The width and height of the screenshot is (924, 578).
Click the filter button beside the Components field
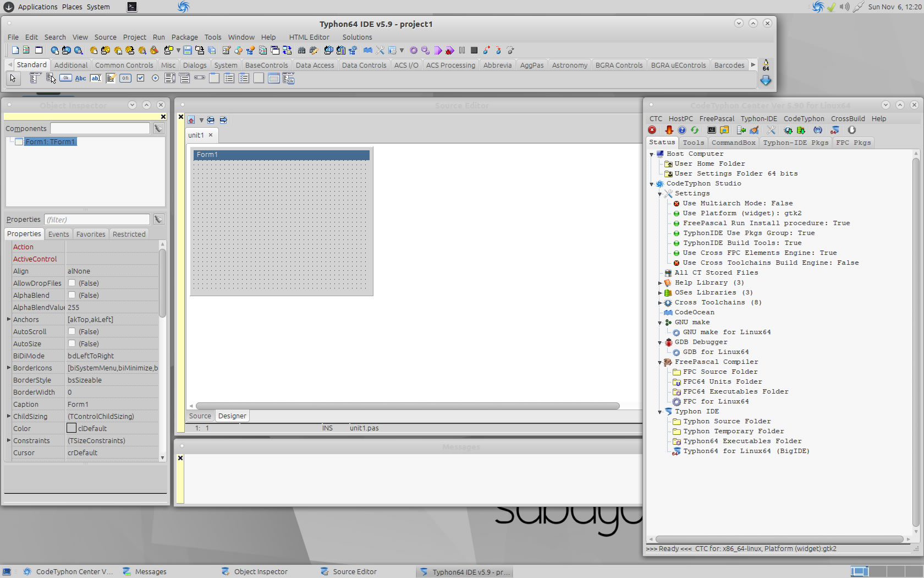pyautogui.click(x=158, y=128)
